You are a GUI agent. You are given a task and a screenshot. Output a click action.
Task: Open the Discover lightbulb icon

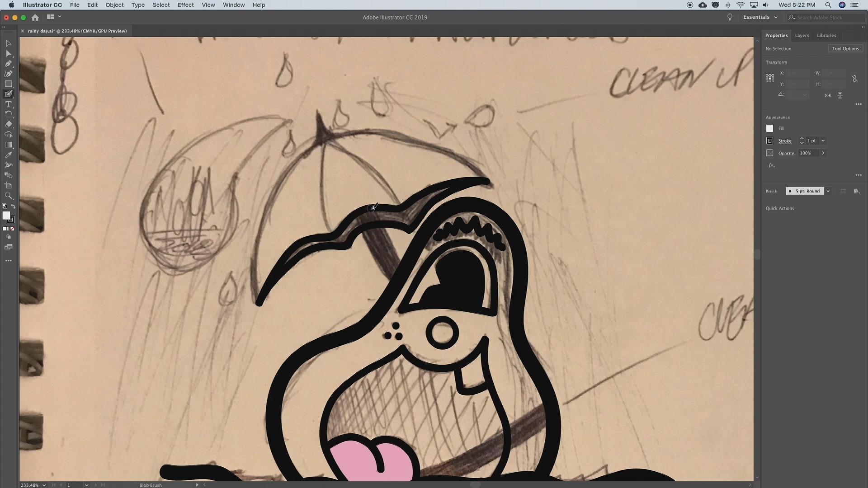coord(729,17)
